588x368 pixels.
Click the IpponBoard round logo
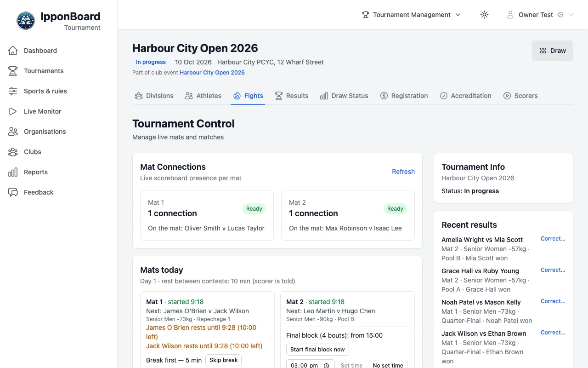point(26,21)
